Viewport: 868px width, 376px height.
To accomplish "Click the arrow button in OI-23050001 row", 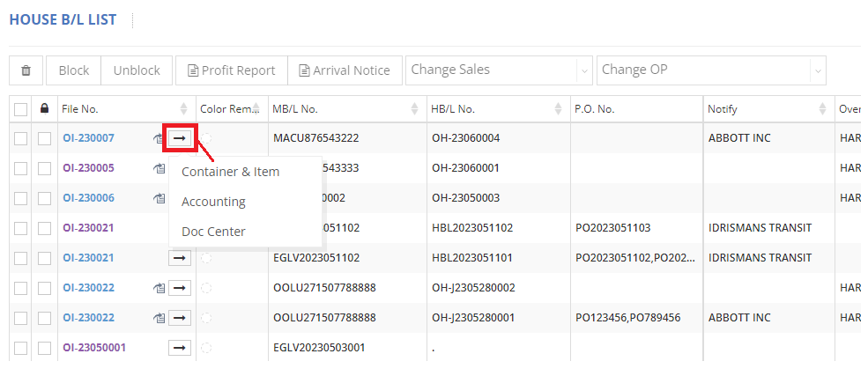I will click(x=180, y=348).
